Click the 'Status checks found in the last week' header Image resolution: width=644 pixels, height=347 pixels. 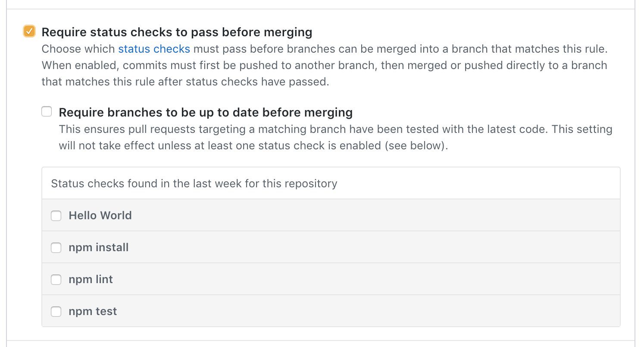(x=194, y=183)
